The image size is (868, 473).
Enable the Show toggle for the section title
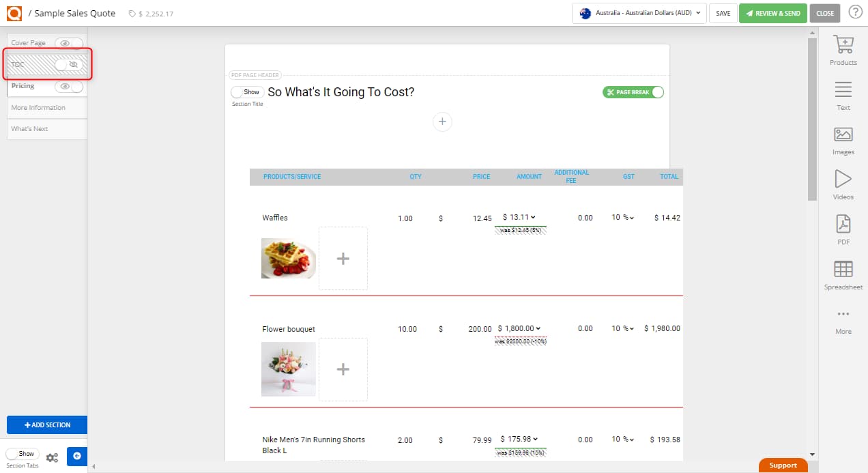click(246, 91)
